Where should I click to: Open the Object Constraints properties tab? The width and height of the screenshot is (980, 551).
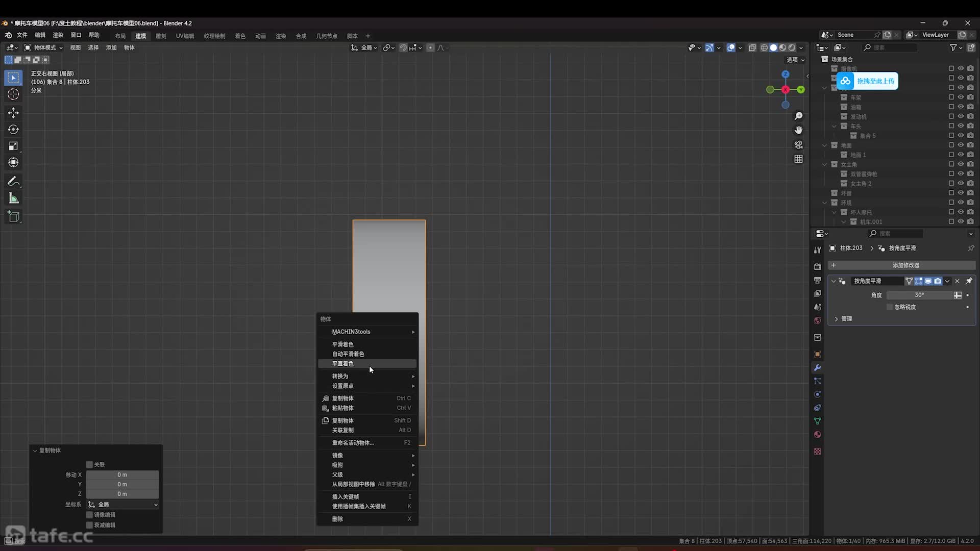point(817,408)
